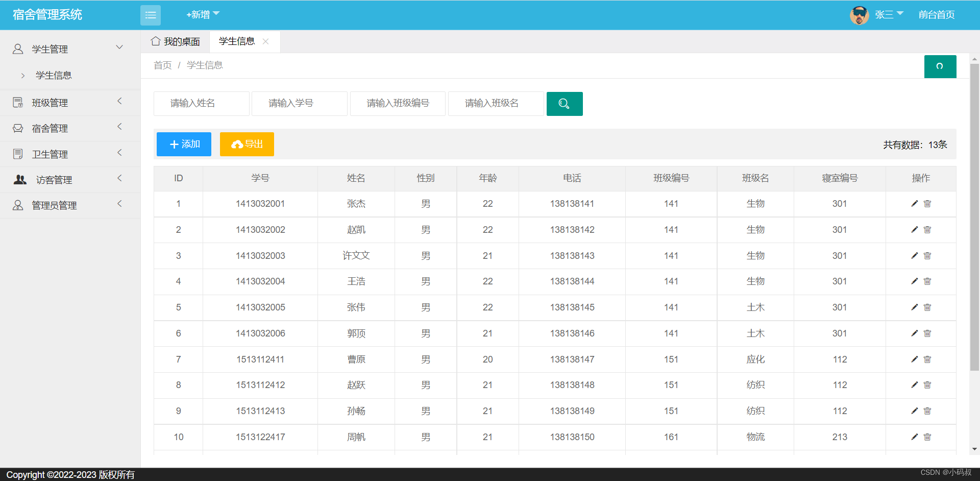Delete row 周帆 with trash icon

pos(927,437)
